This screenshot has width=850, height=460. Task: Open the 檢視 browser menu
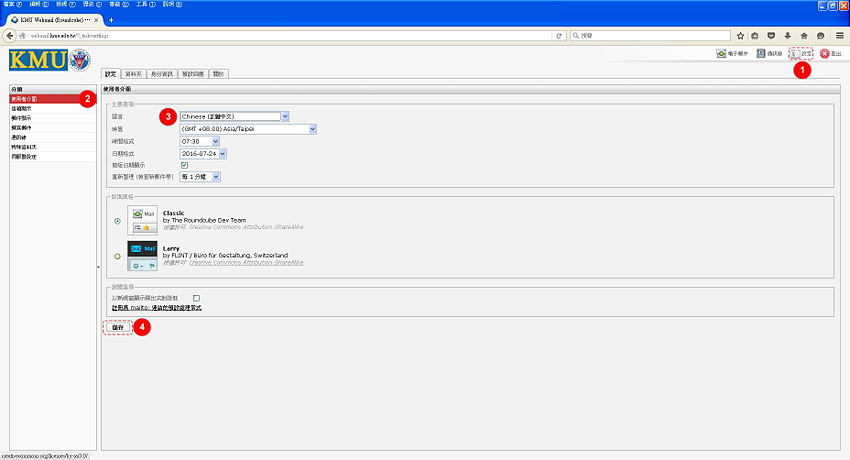(66, 4)
